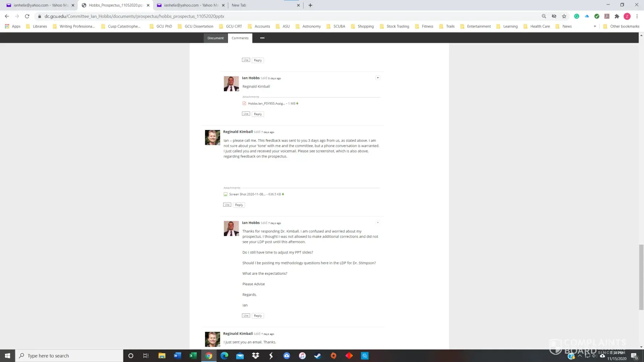The width and height of the screenshot is (644, 362).
Task: Open options arrow on Ian Hobbs' 'Thanks for responding' comment
Action: (377, 223)
